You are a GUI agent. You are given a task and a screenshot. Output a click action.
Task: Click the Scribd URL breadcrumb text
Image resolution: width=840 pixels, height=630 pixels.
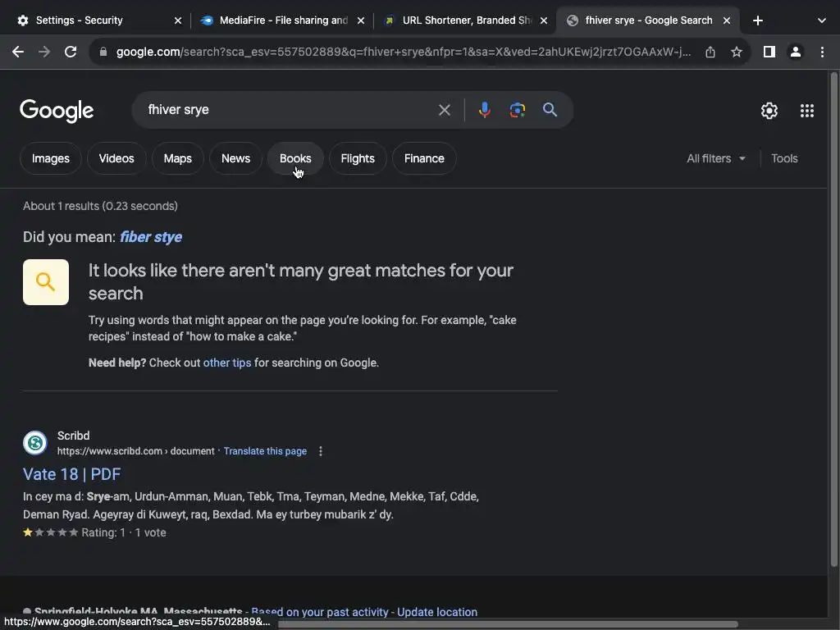136,451
